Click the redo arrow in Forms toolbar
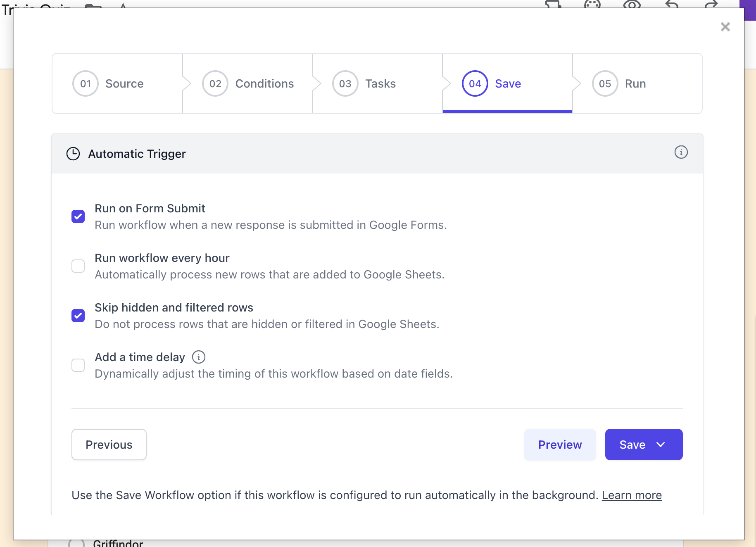This screenshot has height=547, width=756. [x=711, y=5]
